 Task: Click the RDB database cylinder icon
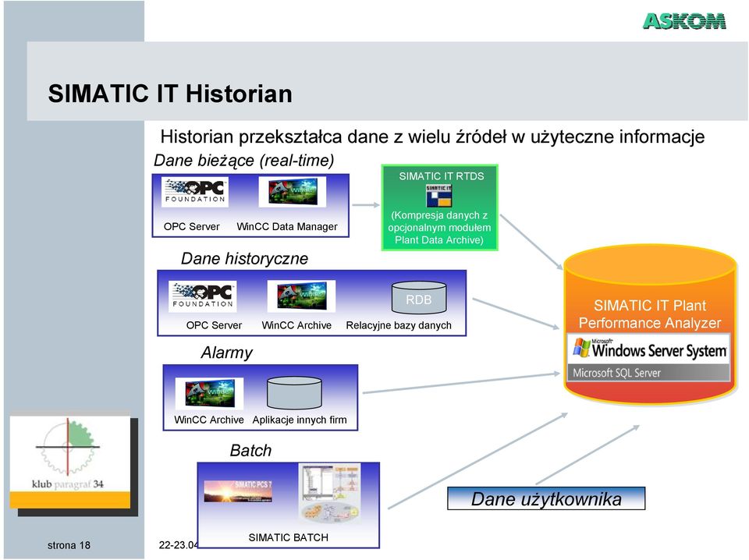click(419, 298)
